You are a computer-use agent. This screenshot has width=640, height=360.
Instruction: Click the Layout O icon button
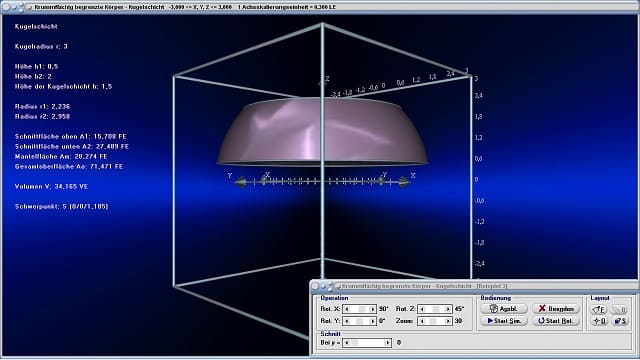tap(599, 321)
